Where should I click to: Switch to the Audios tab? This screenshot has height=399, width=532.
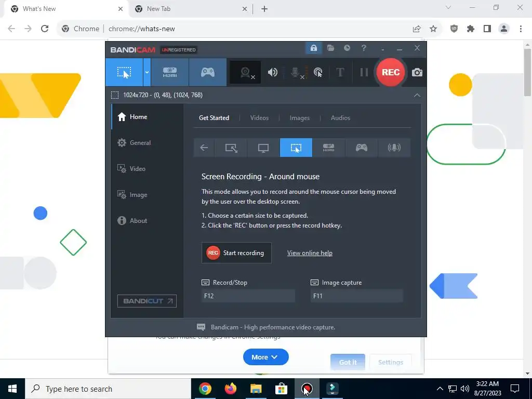coord(340,118)
